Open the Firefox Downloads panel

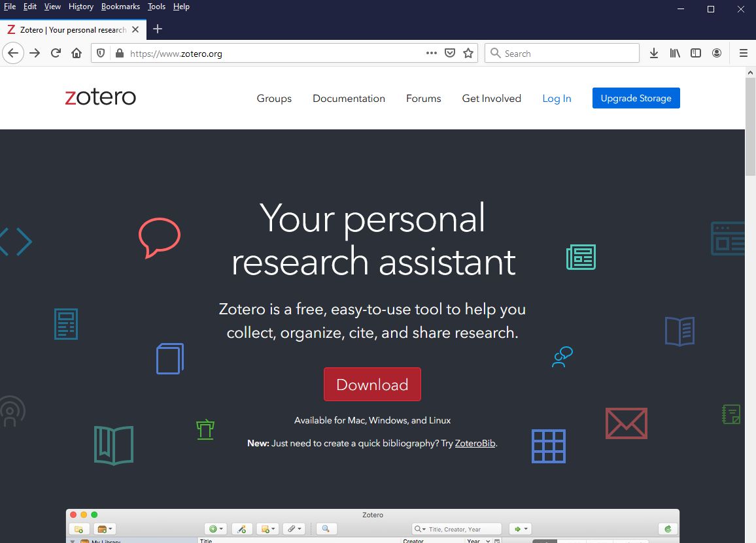654,53
